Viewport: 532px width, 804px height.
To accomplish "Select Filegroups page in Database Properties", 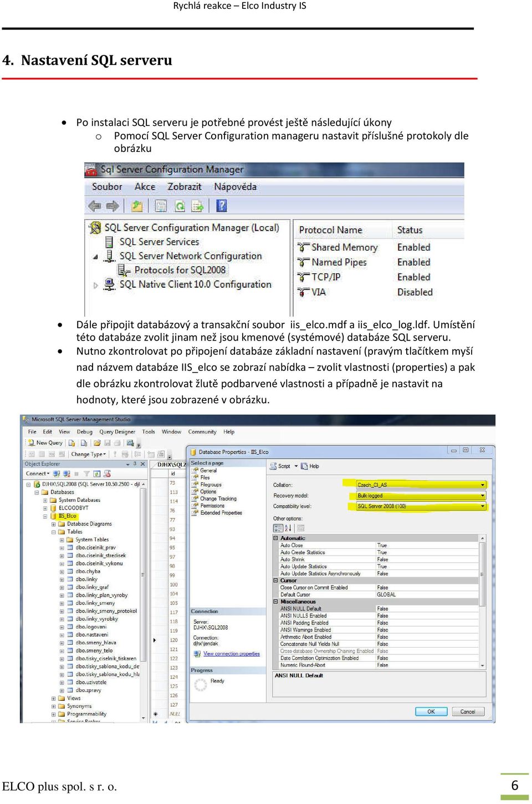I will coord(211,485).
